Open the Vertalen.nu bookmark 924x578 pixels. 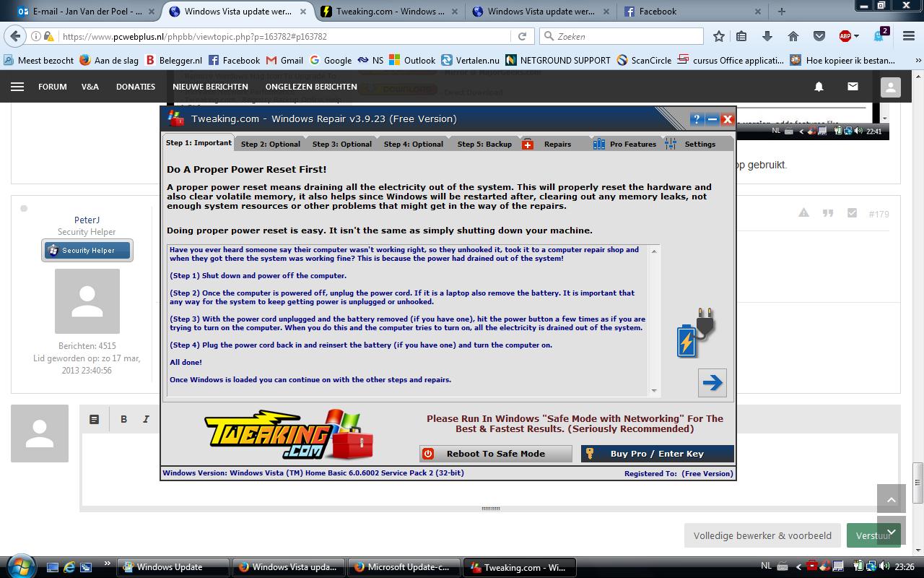click(470, 60)
